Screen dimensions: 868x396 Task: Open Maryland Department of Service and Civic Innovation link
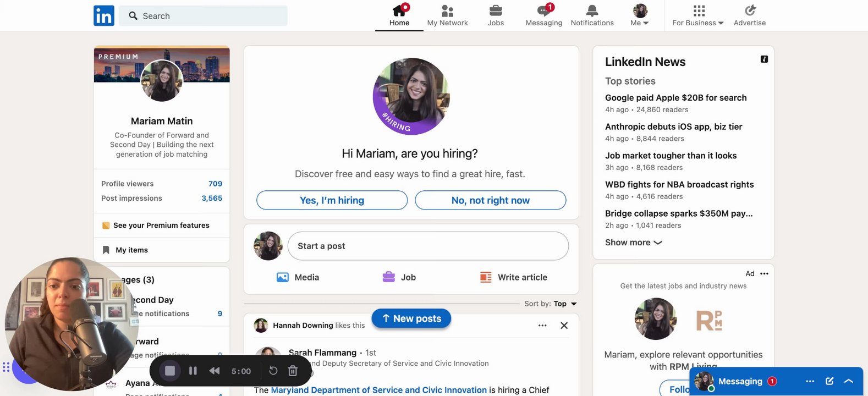378,390
